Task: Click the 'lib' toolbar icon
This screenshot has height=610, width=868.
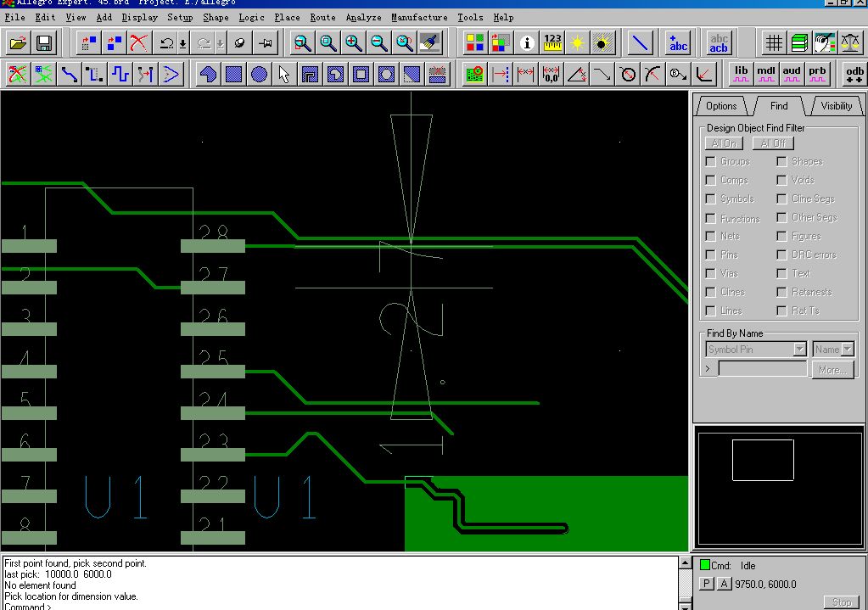Action: coord(742,74)
